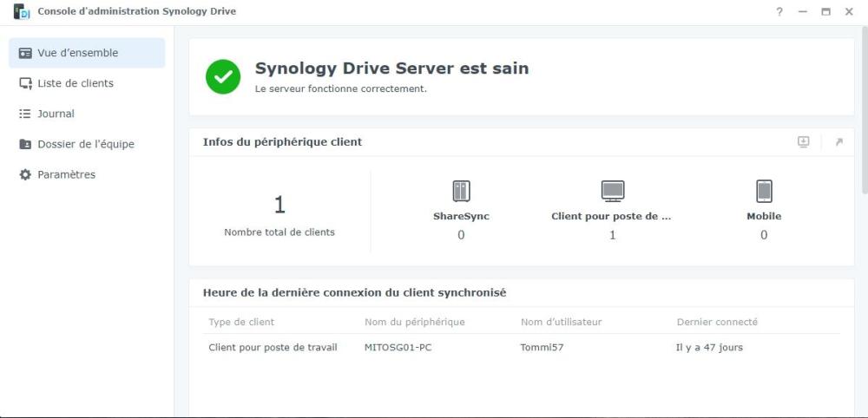This screenshot has width=868, height=418.
Task: Click 'Infos du périphérique client' panel title
Action: (x=282, y=142)
